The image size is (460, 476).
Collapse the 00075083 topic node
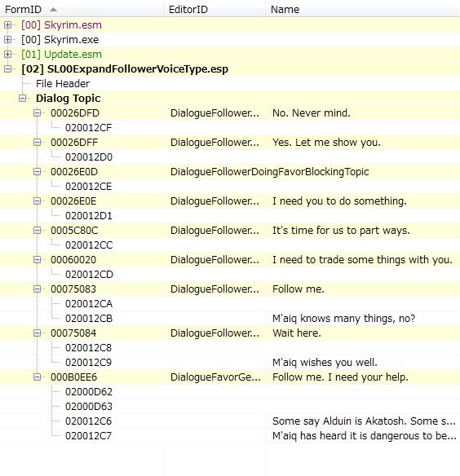37,289
